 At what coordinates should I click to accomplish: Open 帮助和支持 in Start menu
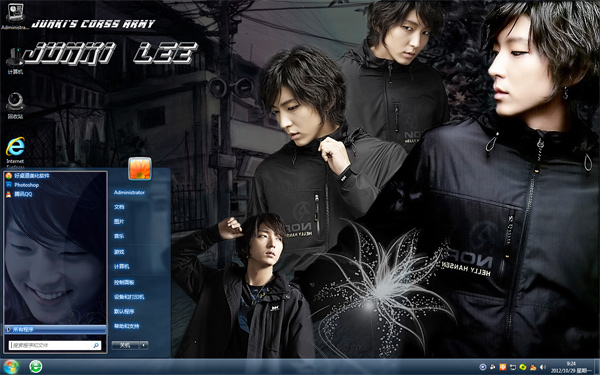(x=126, y=326)
